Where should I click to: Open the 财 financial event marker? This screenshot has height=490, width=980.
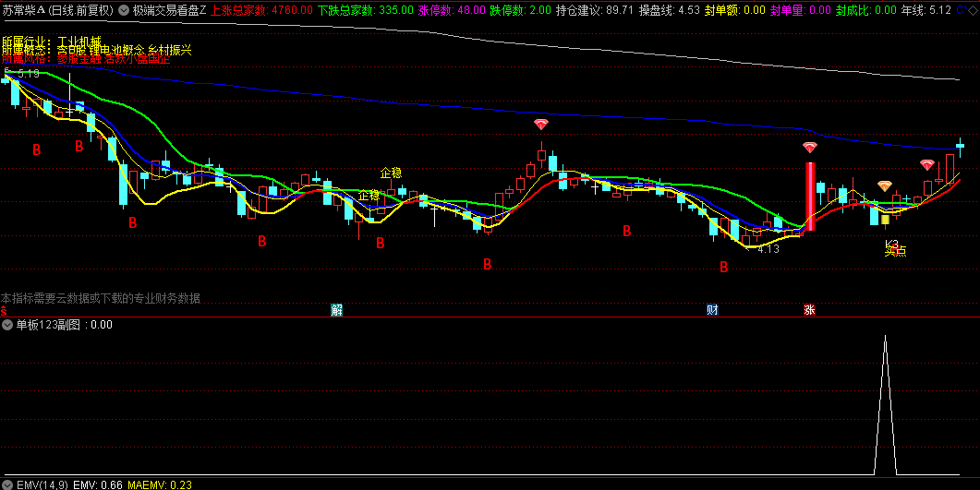[712, 310]
